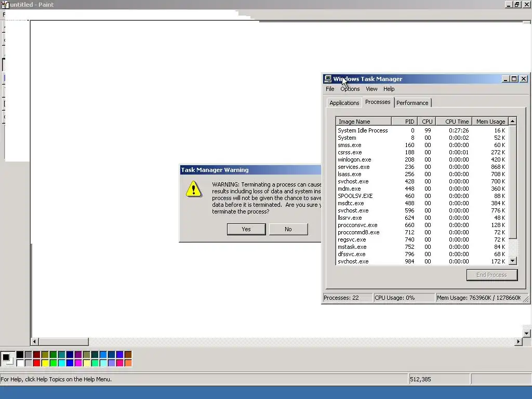
Task: Pick the black swatch in Paint's palette
Action: 20,354
